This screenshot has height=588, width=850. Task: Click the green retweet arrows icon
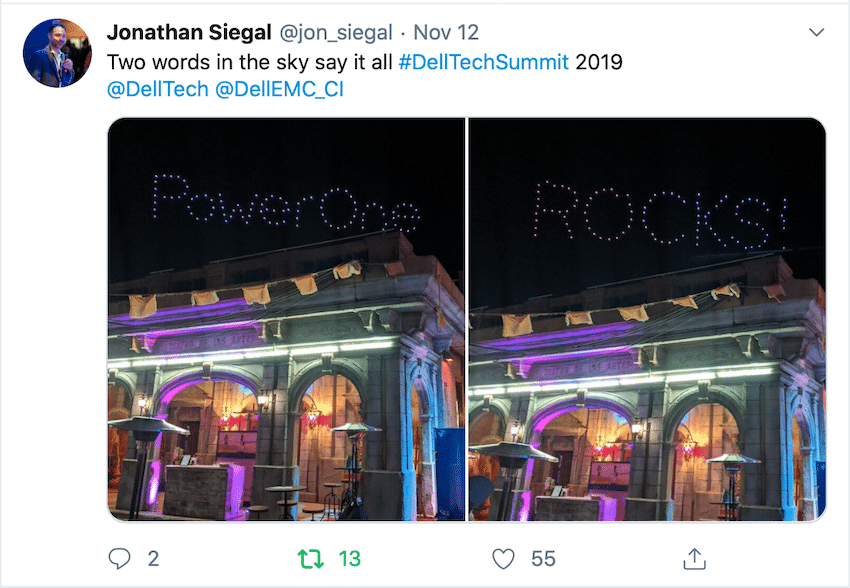[x=311, y=559]
